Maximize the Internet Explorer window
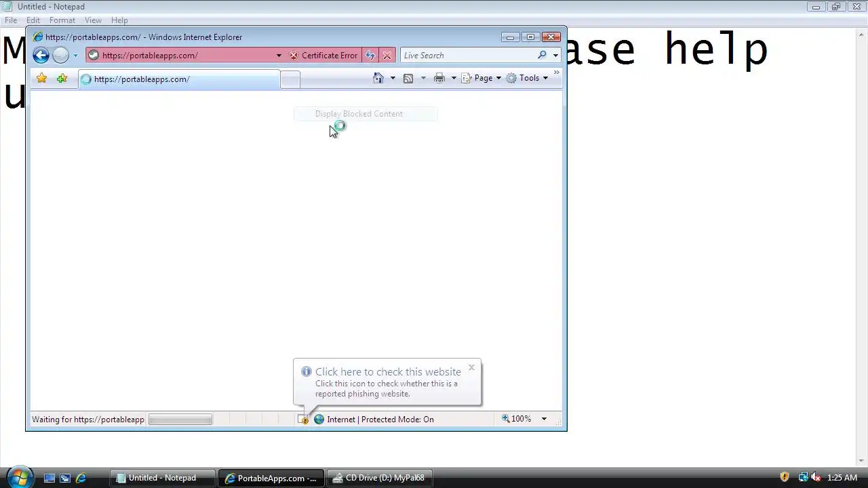 click(530, 37)
